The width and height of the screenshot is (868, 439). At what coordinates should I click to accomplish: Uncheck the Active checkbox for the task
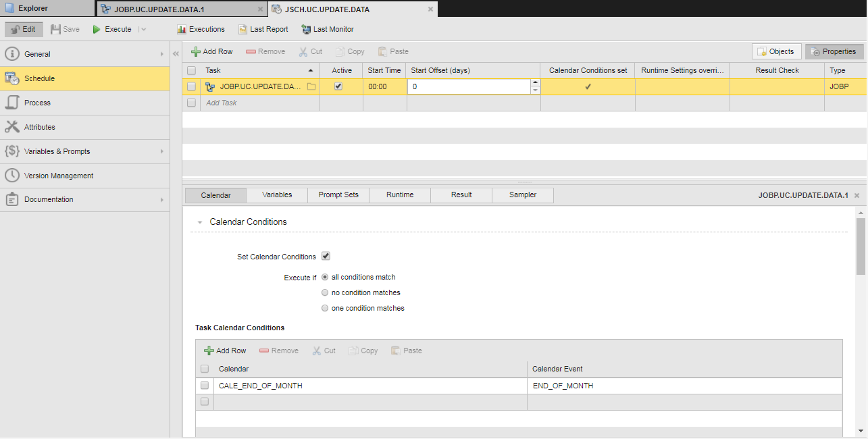[338, 86]
